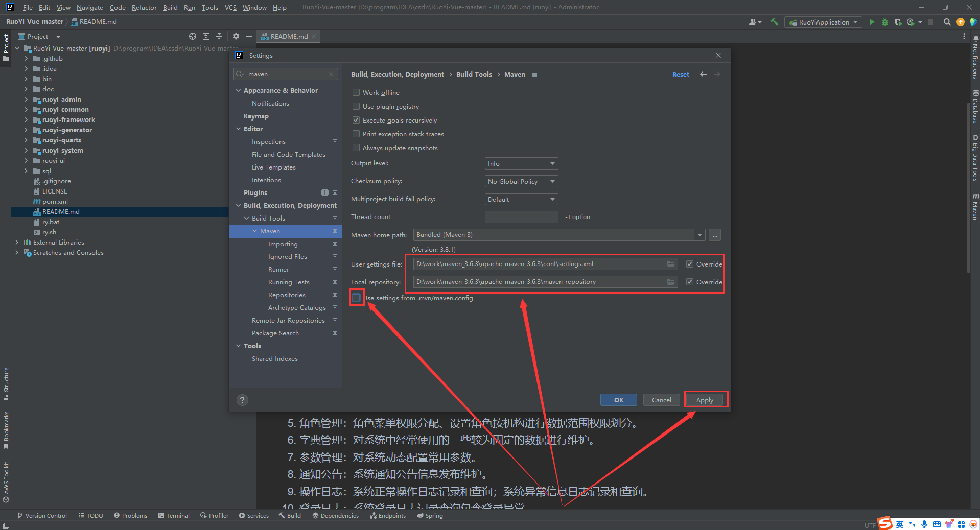The image size is (980, 530).
Task: Expand the External Libraries node
Action: point(17,242)
